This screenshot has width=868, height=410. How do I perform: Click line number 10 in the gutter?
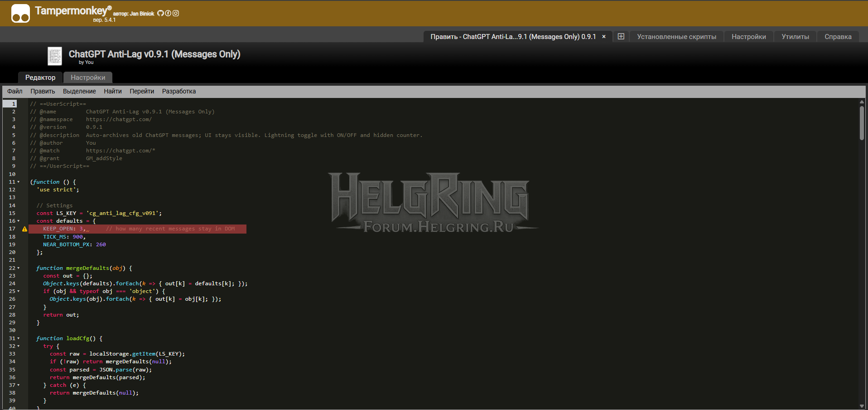12,174
